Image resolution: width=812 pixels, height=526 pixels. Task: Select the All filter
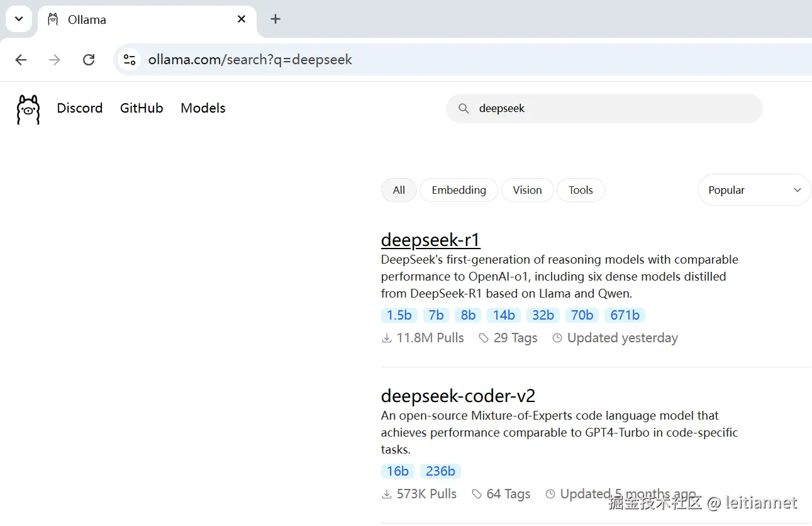point(399,190)
